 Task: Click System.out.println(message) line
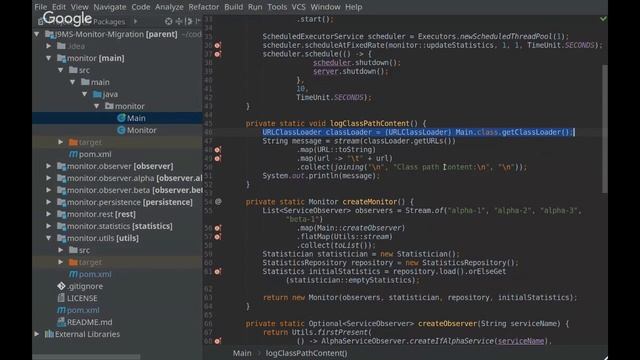[321, 176]
